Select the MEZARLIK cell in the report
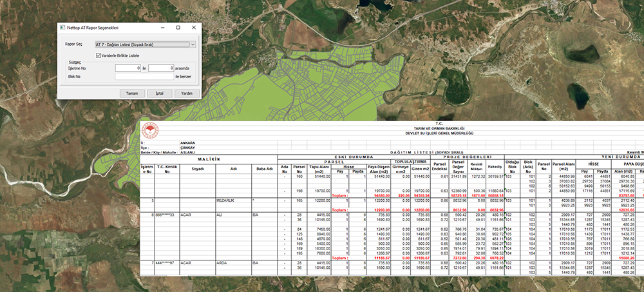 point(225,200)
